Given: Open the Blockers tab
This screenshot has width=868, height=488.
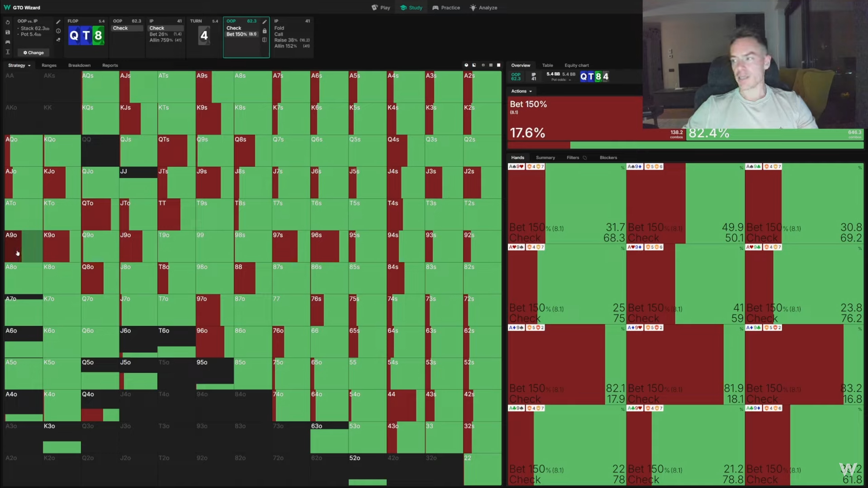Looking at the screenshot, I should click(608, 158).
